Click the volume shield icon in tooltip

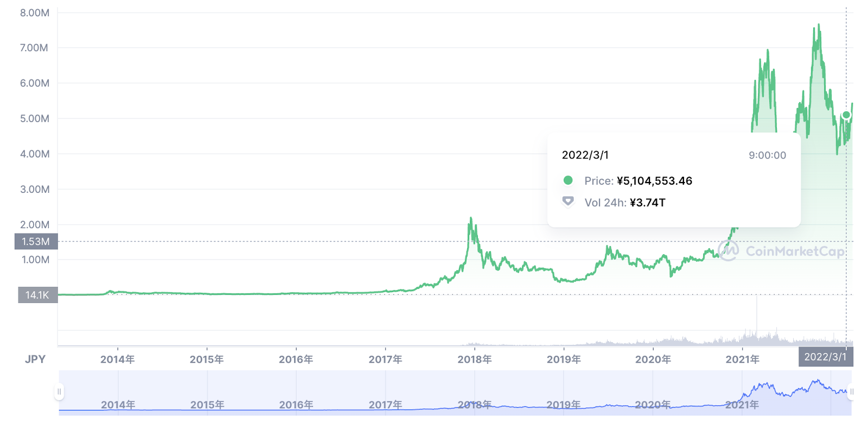click(568, 201)
